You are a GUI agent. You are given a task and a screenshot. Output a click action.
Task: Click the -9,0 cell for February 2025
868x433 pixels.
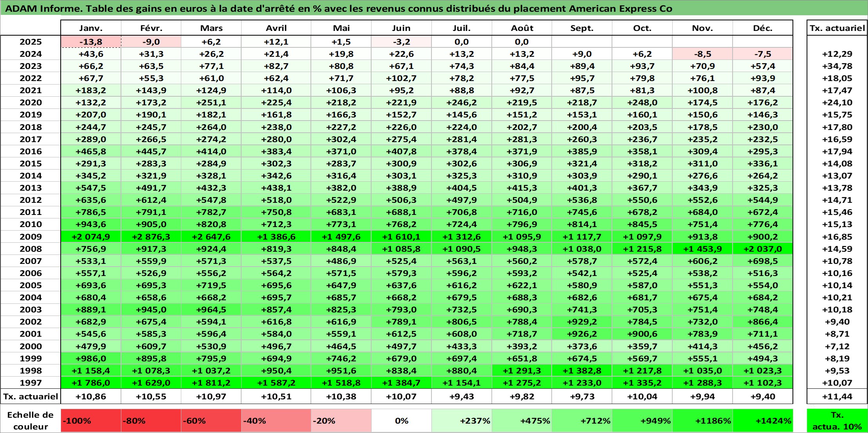151,41
